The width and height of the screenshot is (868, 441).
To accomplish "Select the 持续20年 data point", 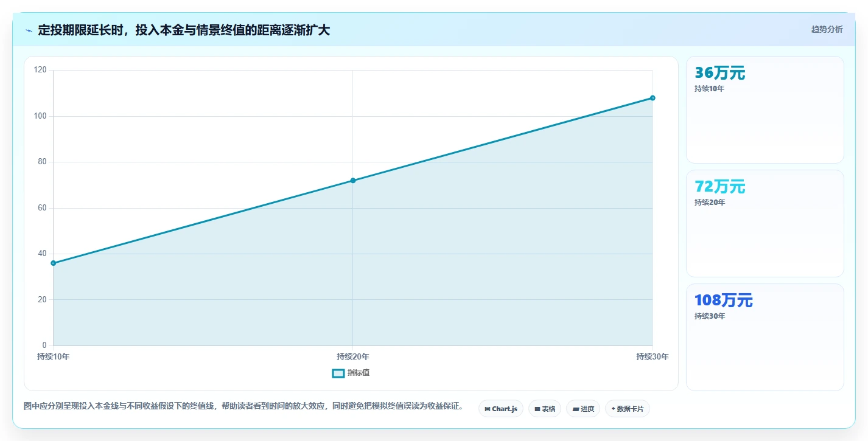I will click(x=353, y=181).
